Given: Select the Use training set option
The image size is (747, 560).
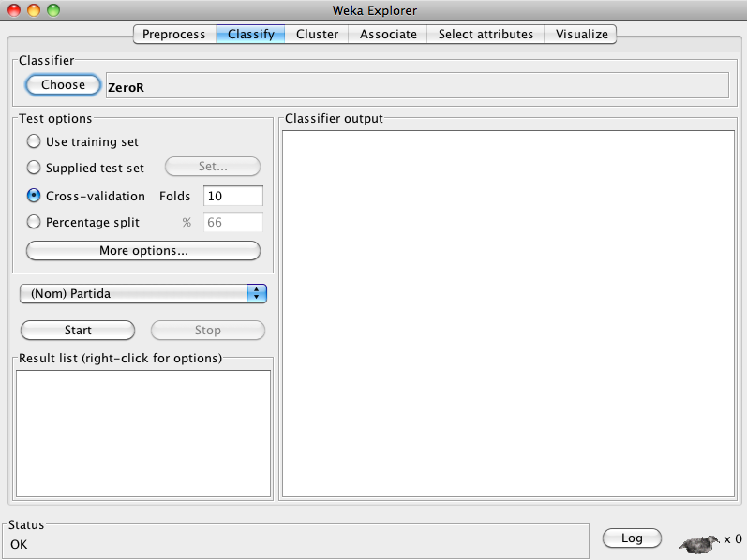Looking at the screenshot, I should [x=35, y=142].
